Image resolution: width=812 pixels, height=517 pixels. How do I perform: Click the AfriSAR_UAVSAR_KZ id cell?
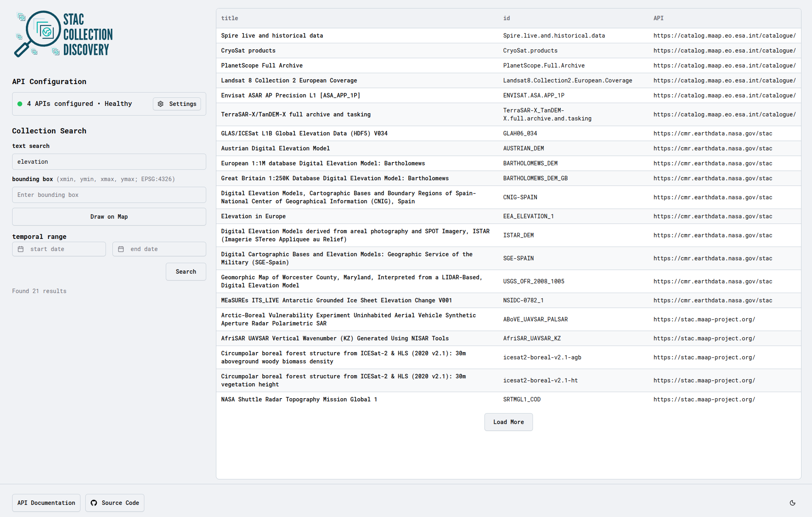(x=532, y=338)
